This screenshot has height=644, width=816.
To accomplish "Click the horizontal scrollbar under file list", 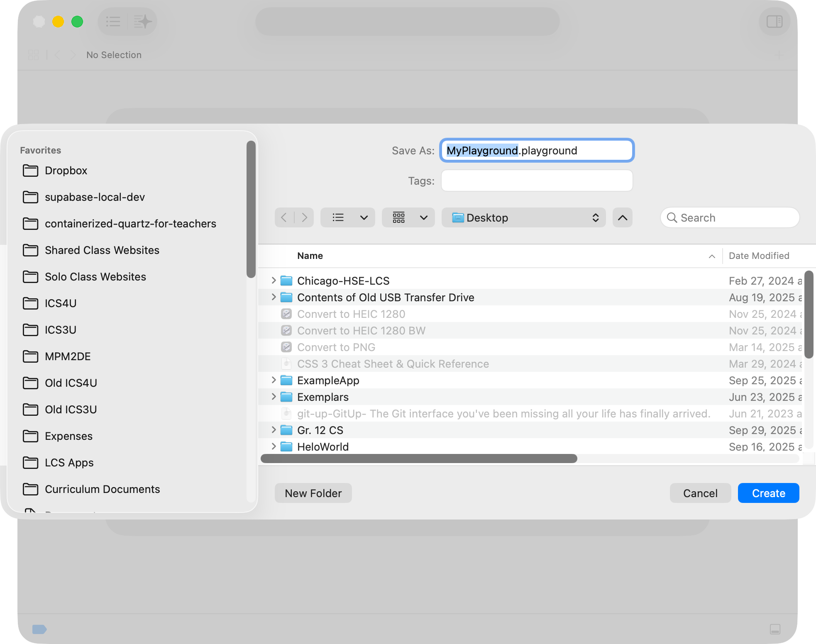I will (x=418, y=459).
